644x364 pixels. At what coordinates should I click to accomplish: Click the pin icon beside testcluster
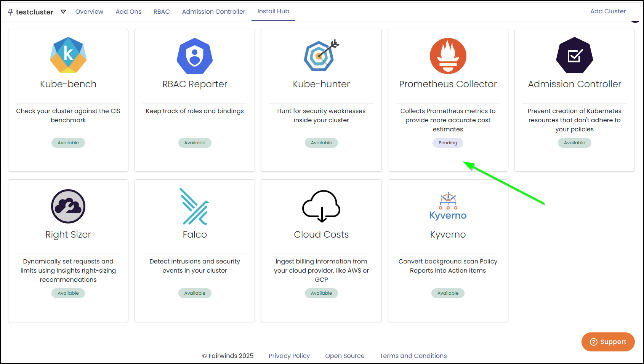(10, 12)
